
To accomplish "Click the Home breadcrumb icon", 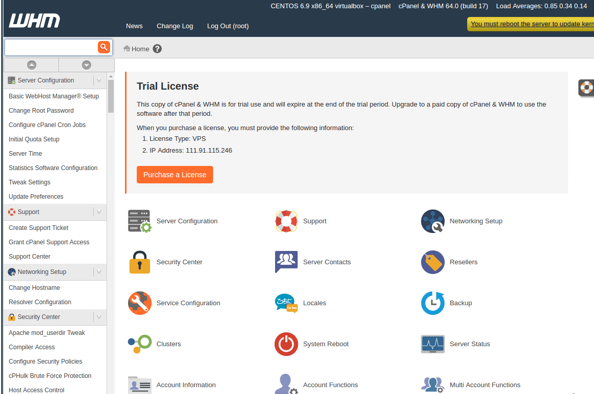I will 127,48.
